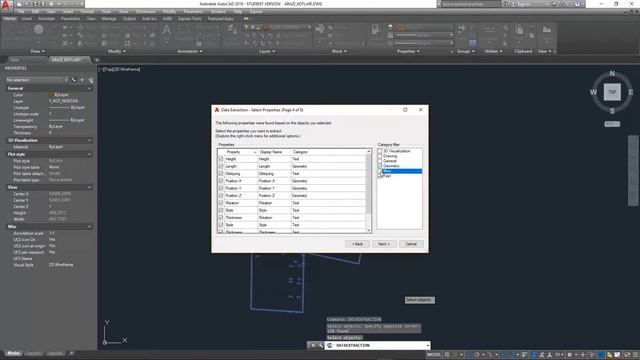The image size is (640, 360).
Task: Click the S compass letter on the ViewCube
Action: (612, 111)
